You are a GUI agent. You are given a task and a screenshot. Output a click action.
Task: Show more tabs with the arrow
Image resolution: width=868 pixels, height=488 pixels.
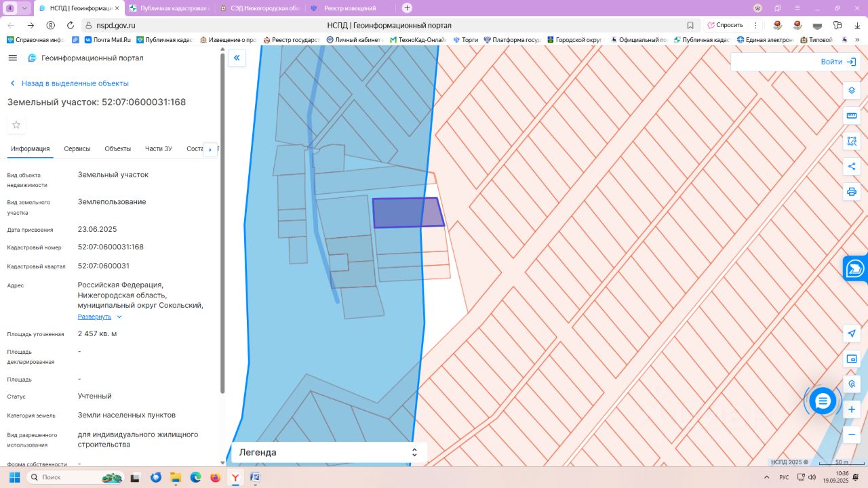click(x=210, y=149)
